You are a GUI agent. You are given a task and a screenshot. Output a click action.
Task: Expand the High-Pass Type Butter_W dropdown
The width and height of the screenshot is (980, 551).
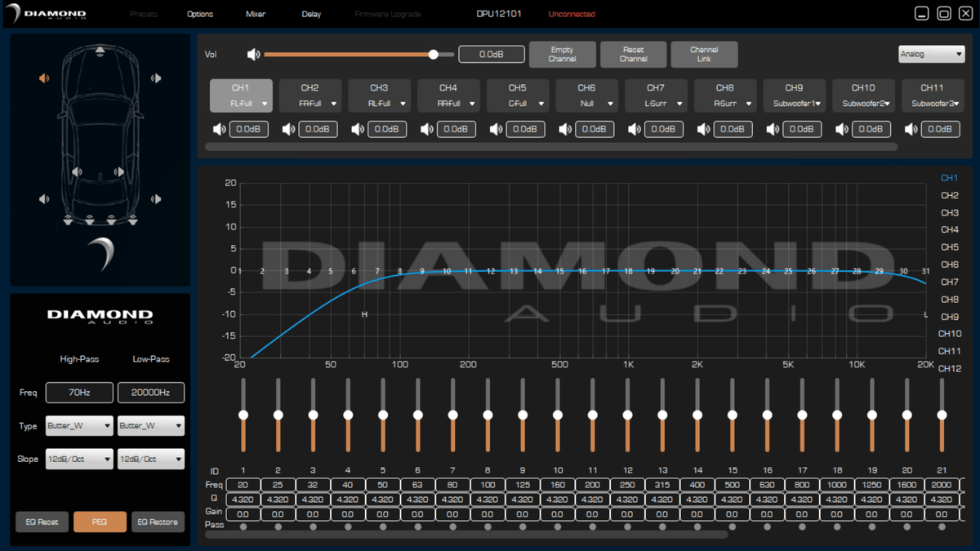79,425
